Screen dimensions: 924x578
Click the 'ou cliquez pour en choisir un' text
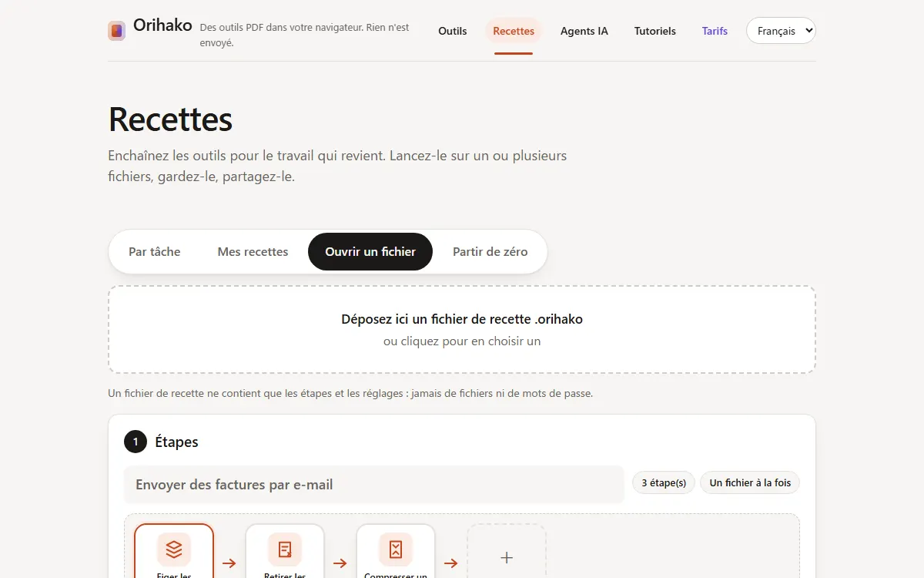tap(462, 341)
